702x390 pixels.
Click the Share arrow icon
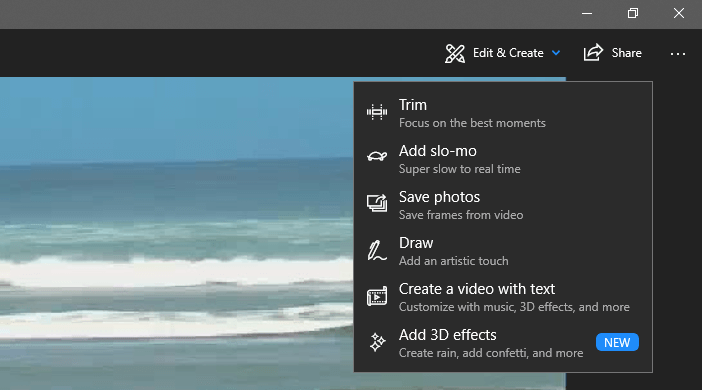[x=593, y=53]
